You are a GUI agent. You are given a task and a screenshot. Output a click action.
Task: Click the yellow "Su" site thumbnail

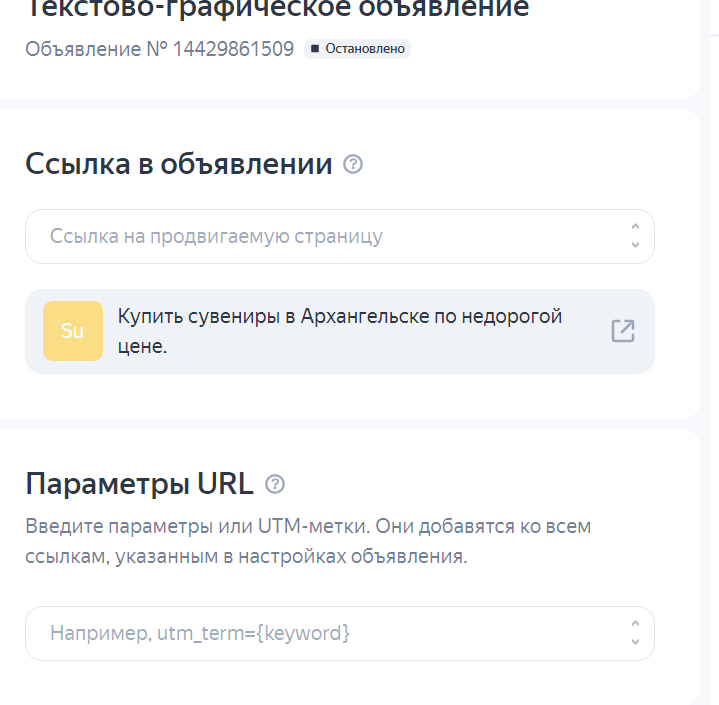pyautogui.click(x=73, y=331)
